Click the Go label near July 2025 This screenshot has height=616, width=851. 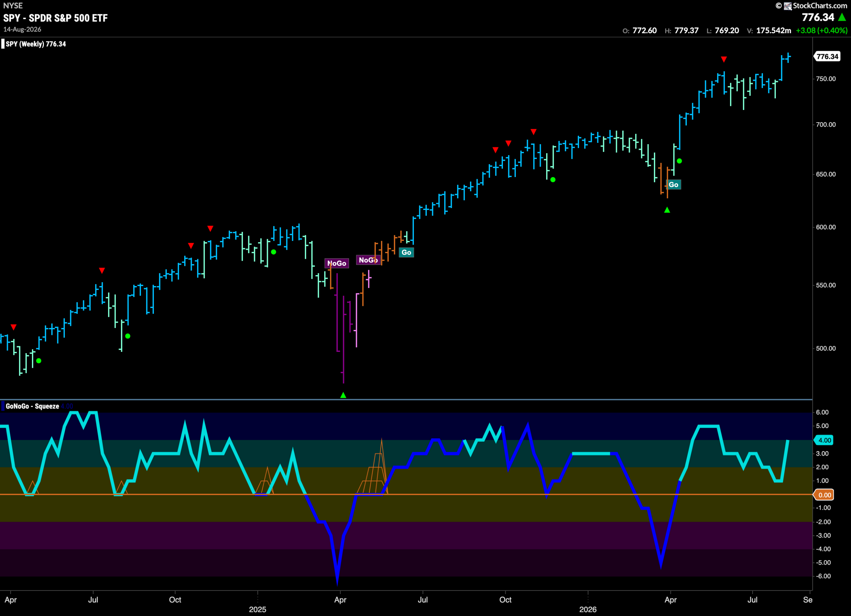pyautogui.click(x=406, y=252)
